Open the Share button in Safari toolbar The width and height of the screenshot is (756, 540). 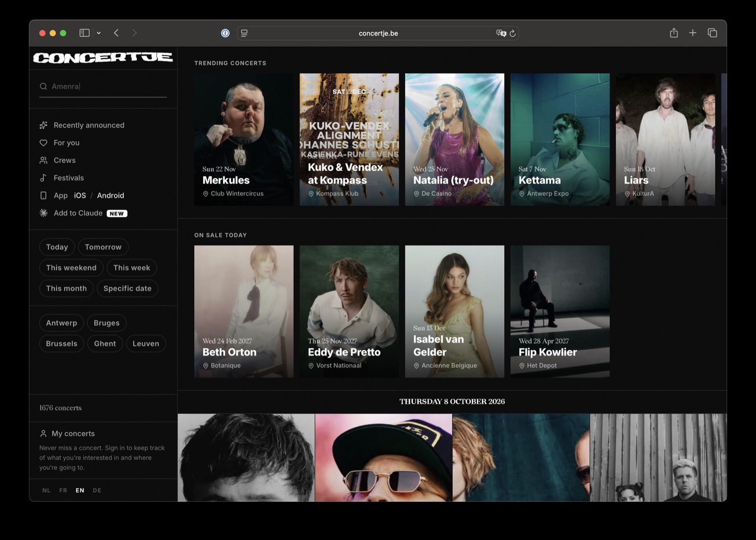(674, 33)
